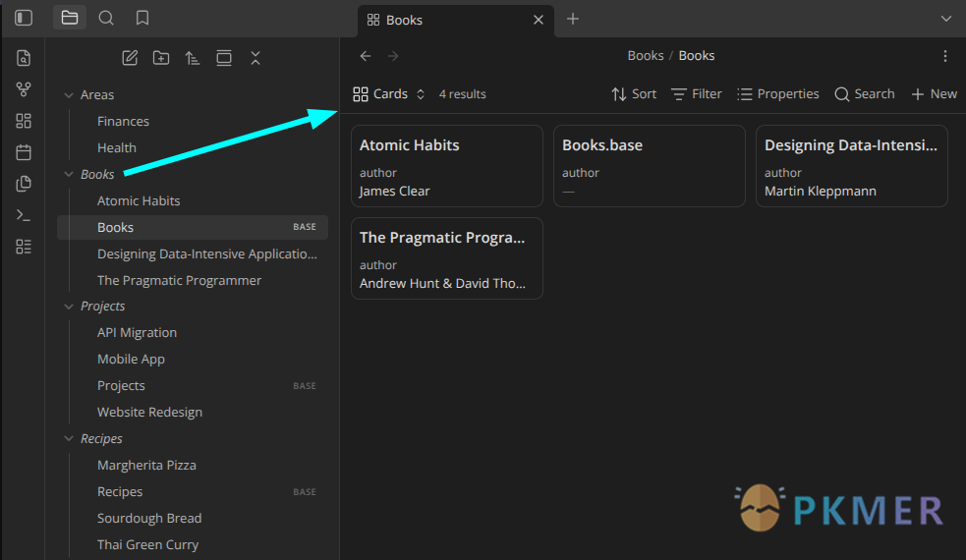Open the bottom list-view ribbon icon
966x560 pixels.
coord(24,247)
